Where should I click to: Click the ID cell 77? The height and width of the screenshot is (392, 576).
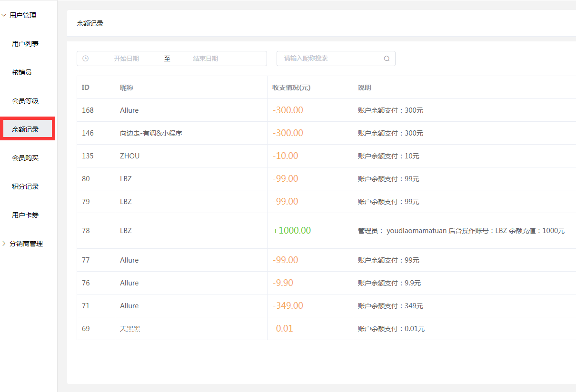[86, 260]
